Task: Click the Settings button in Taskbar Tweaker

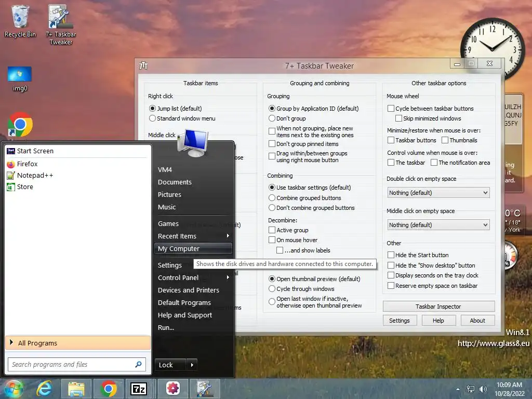Action: [x=400, y=321]
